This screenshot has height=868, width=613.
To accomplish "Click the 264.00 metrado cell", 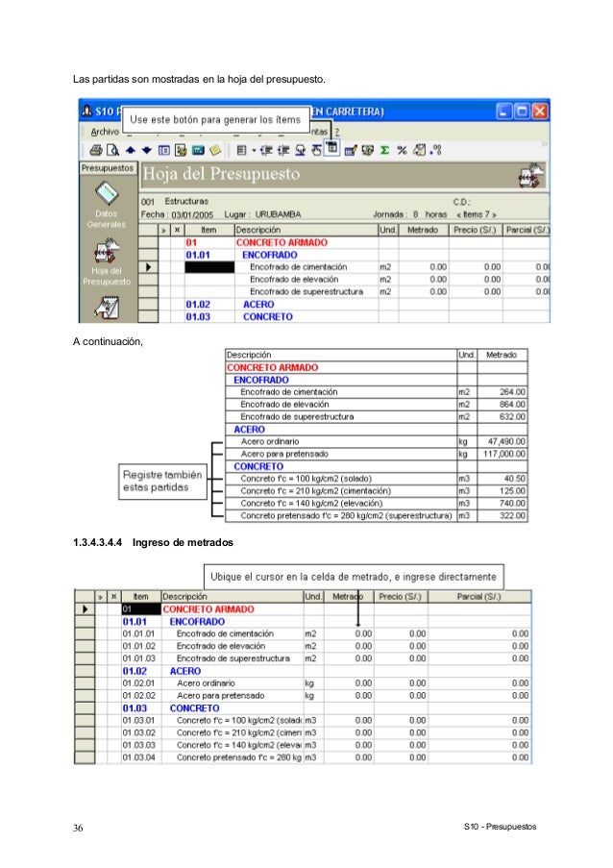I will (502, 392).
